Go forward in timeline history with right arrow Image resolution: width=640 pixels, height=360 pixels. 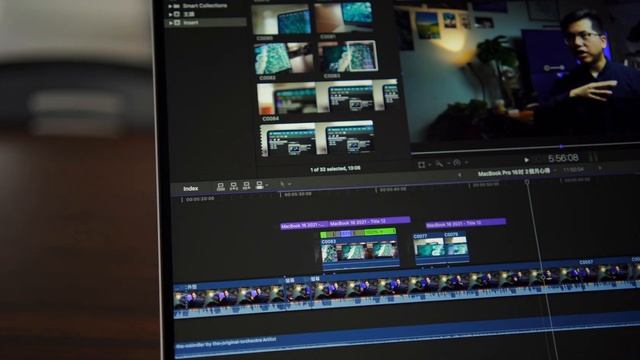click(600, 168)
